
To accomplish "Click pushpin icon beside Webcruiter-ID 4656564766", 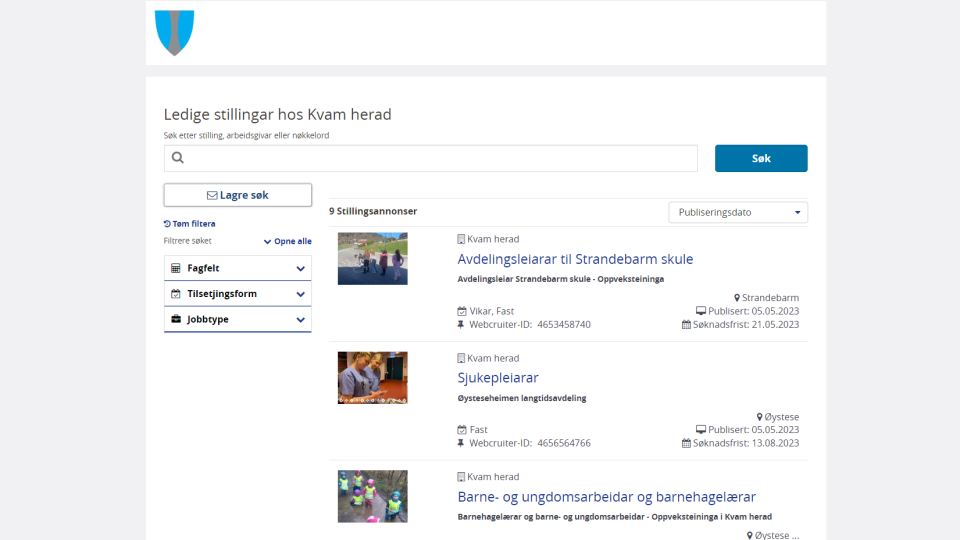I will pyautogui.click(x=461, y=443).
